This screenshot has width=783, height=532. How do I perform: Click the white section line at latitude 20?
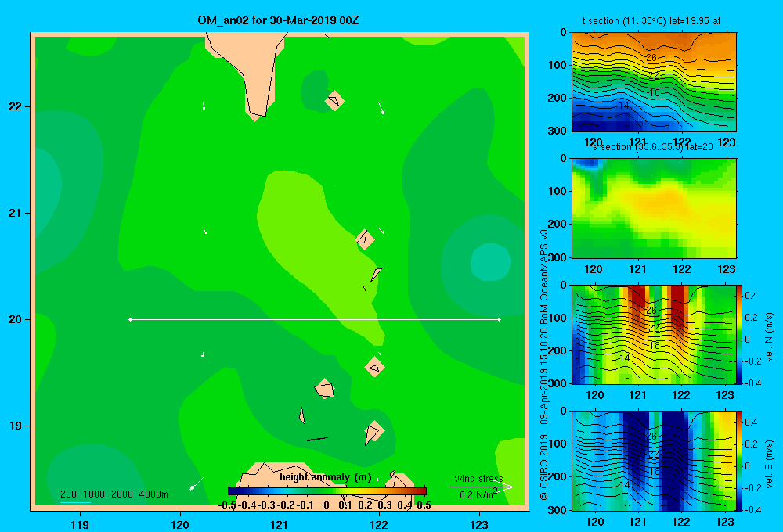coord(315,319)
